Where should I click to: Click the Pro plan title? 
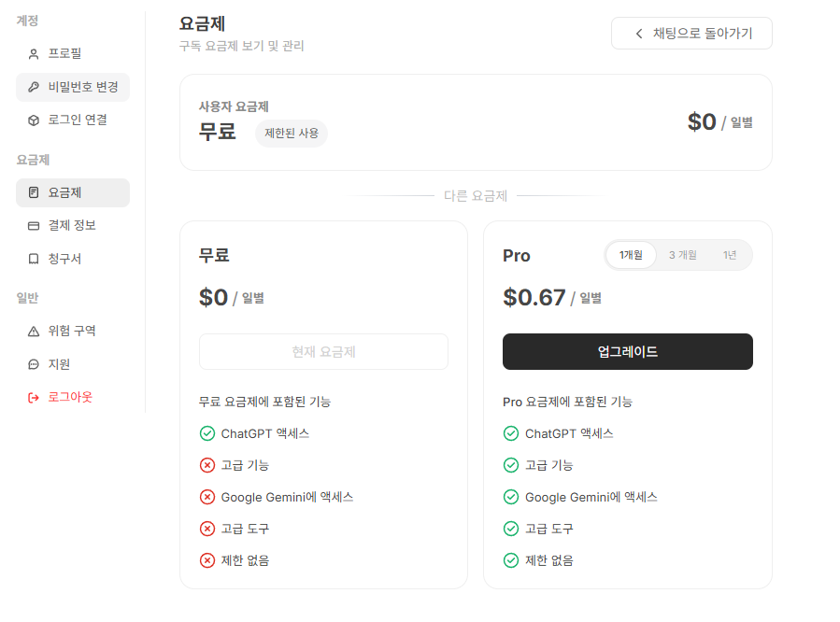(x=517, y=256)
